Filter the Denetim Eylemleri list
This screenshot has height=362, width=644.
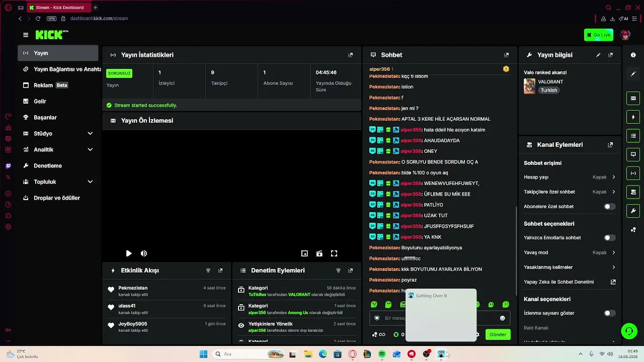(339, 270)
